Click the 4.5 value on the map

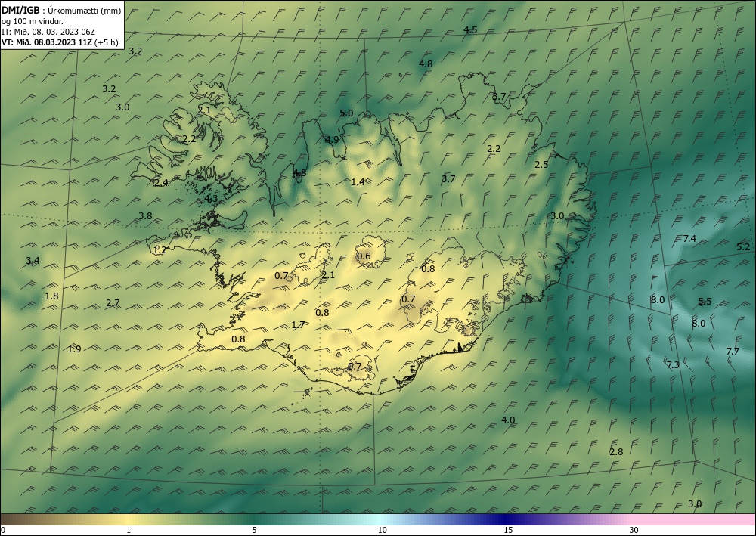click(x=470, y=30)
